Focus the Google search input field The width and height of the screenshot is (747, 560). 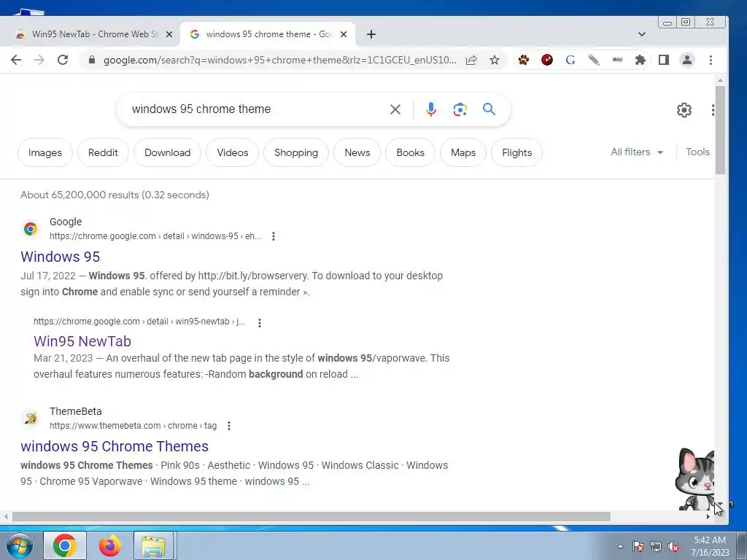pyautogui.click(x=258, y=109)
